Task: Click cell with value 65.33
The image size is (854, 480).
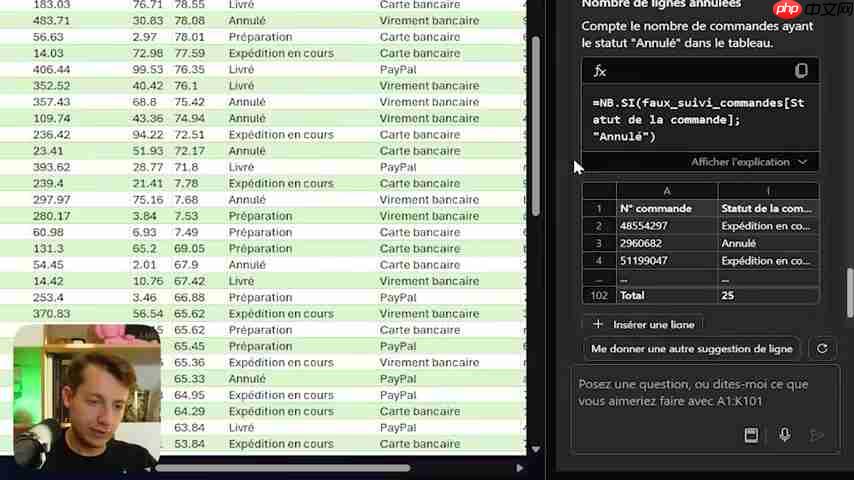Action: coord(190,379)
